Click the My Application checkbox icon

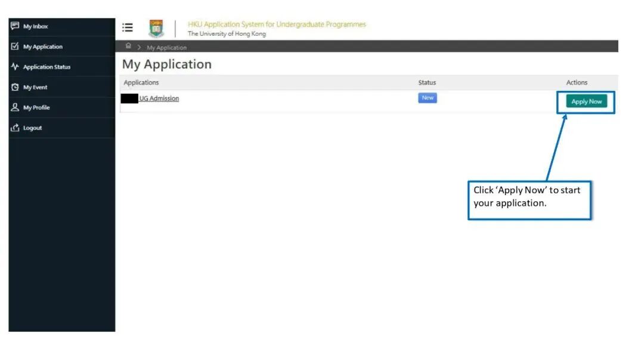[15, 47]
